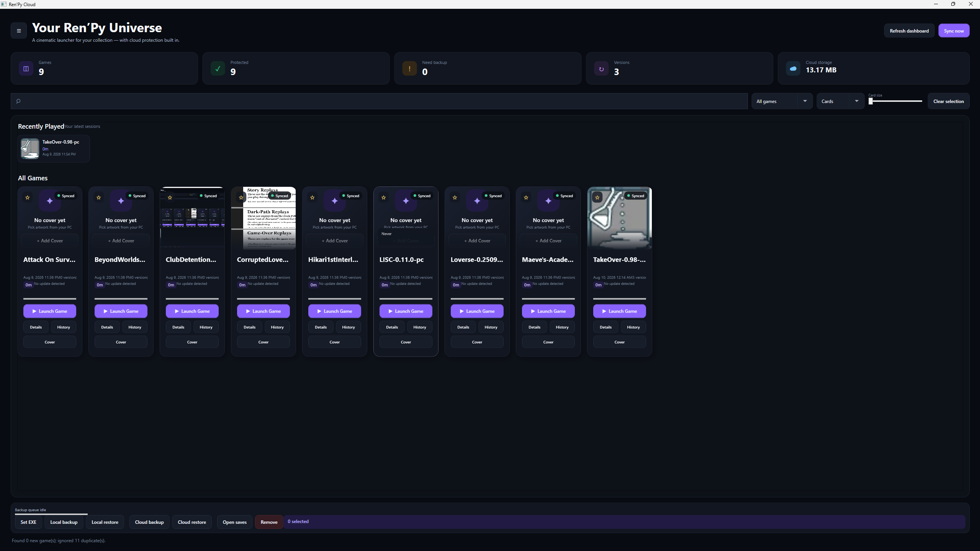Click the red Remove button
Screen dimensions: 980x551
pyautogui.click(x=269, y=522)
